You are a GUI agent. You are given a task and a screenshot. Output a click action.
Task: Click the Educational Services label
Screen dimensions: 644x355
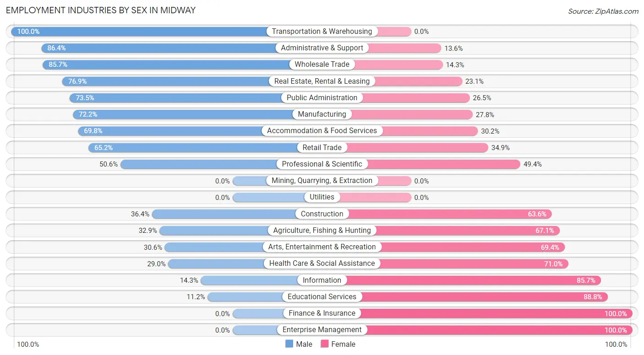(x=322, y=296)
